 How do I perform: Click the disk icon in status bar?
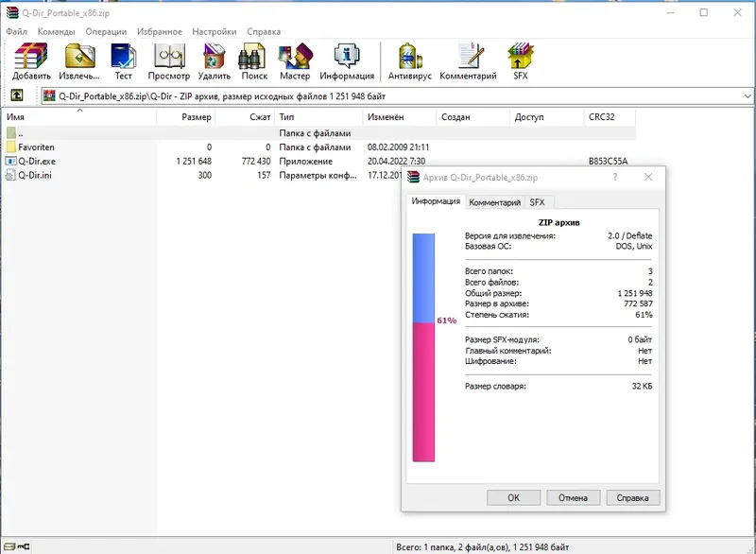(9, 546)
